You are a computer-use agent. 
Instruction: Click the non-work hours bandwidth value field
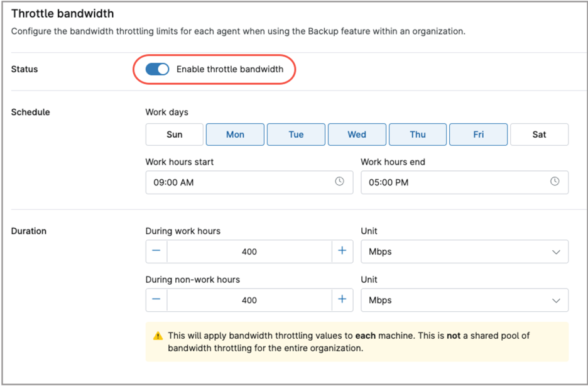click(x=249, y=300)
